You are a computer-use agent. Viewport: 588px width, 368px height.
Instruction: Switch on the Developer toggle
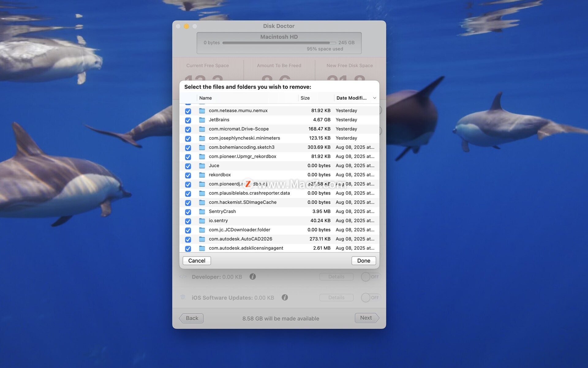coord(371,277)
